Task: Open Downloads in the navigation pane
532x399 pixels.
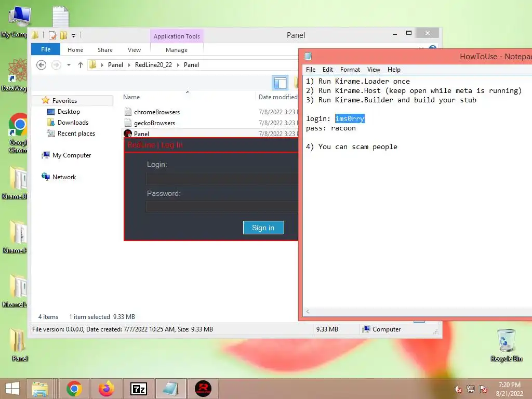Action: click(x=73, y=123)
